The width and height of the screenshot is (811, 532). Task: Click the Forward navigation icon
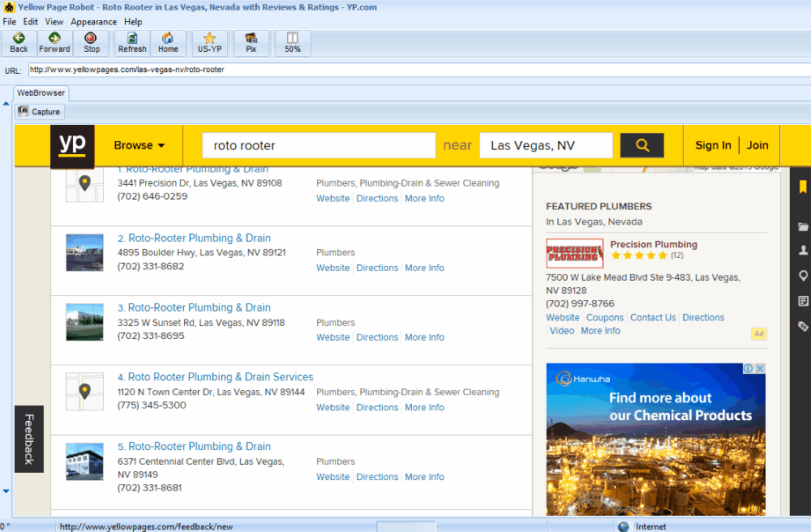click(54, 43)
